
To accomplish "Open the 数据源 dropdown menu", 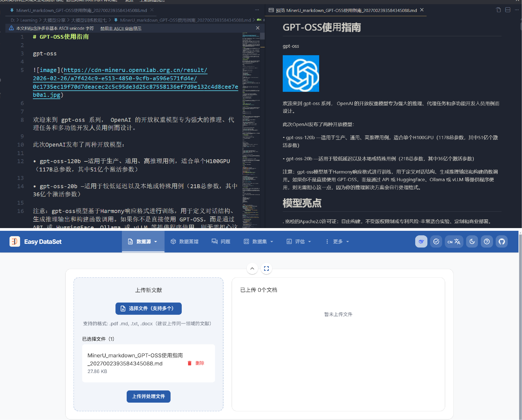I will click(143, 242).
